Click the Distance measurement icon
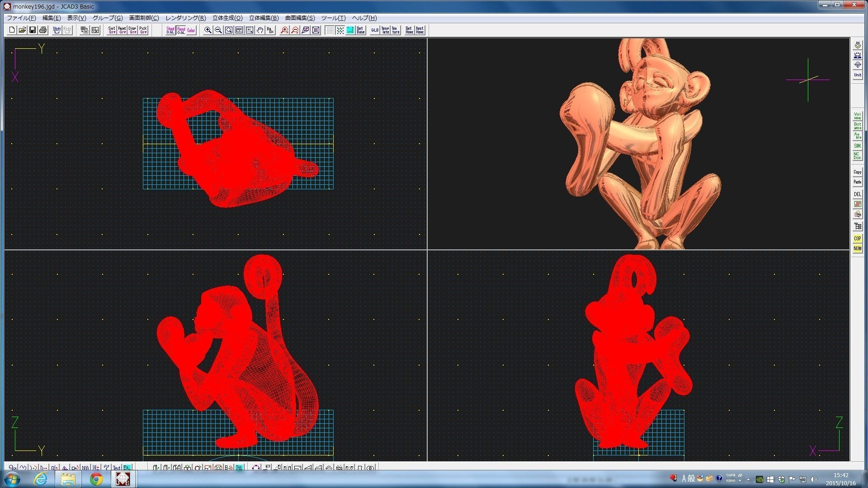 coord(857,126)
